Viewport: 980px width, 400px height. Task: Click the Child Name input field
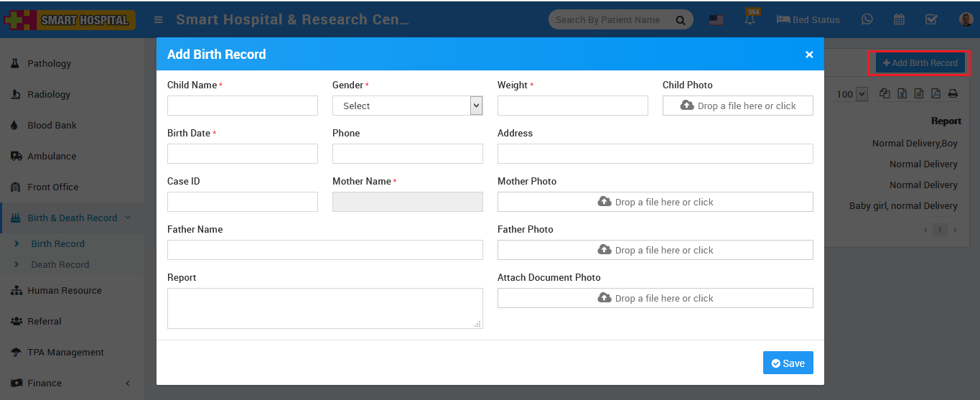243,106
